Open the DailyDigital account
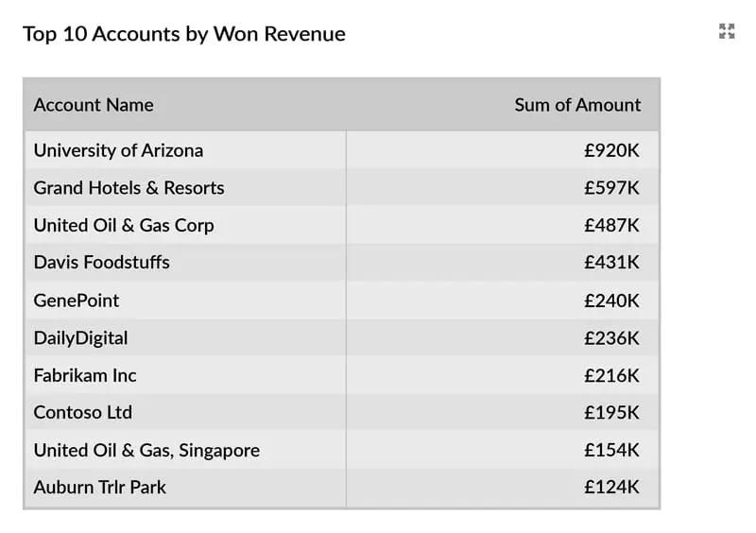This screenshot has width=756, height=533. pos(80,337)
